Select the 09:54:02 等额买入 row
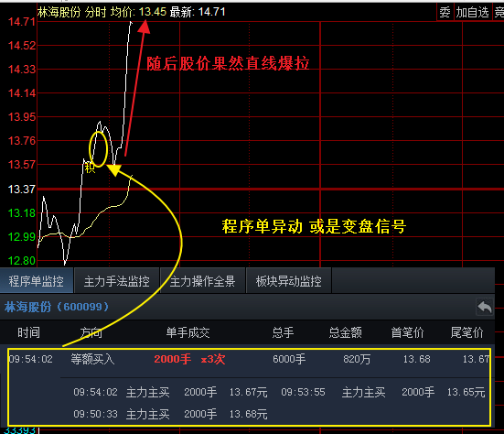This screenshot has width=504, height=434. [249, 359]
